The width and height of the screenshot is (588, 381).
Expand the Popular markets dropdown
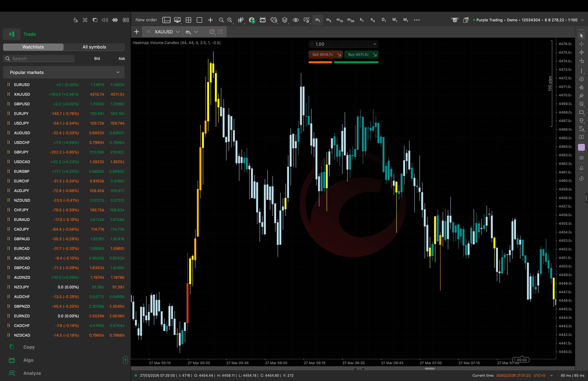(x=63, y=72)
